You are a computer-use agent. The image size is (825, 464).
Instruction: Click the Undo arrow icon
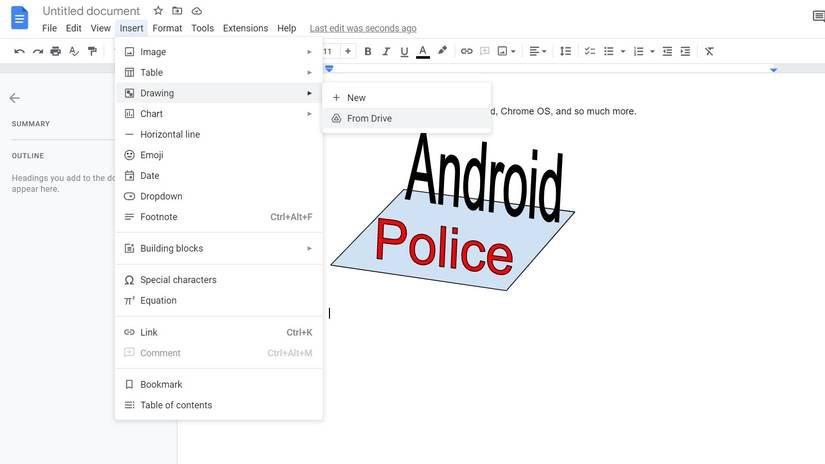coord(19,51)
